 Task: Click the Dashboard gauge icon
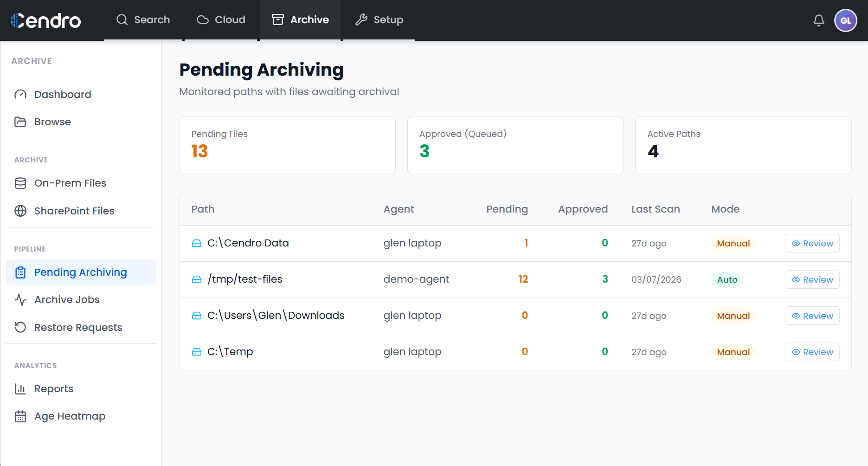[x=20, y=95]
